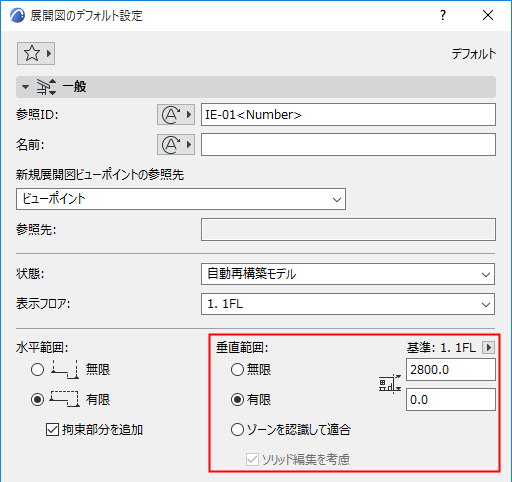Open the 表示フロア dropdown showing 1. 1FL
Viewport: 512px width, 482px height.
point(348,304)
